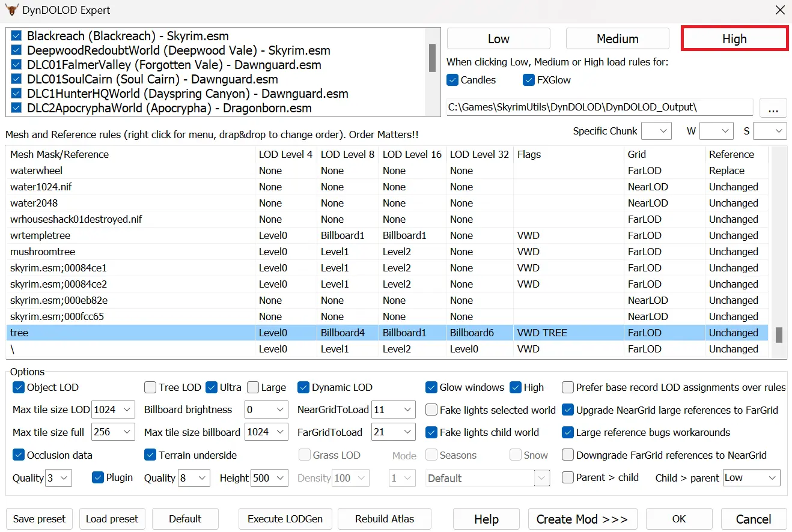Toggle the Candles checkbox
Image resolution: width=792 pixels, height=532 pixels.
452,80
